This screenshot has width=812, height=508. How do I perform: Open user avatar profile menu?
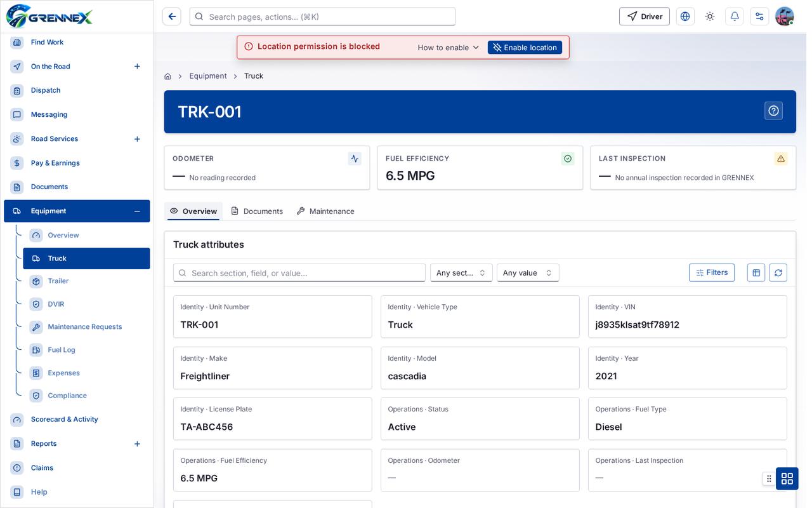coord(785,17)
